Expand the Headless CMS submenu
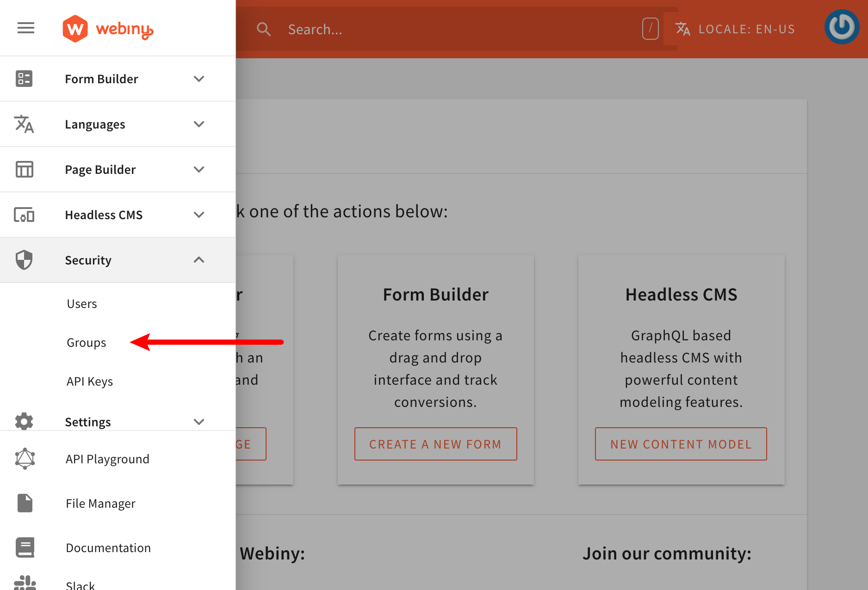 coord(199,215)
